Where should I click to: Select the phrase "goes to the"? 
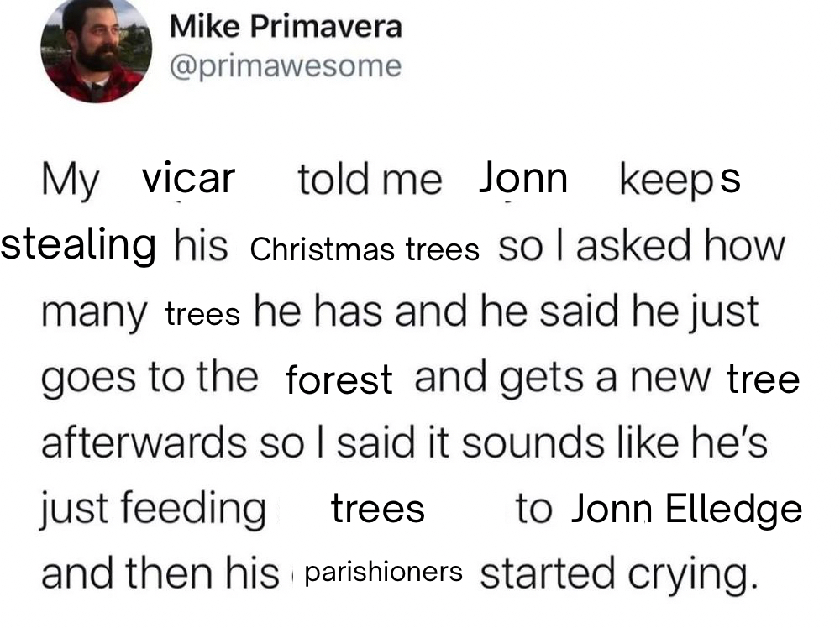tap(150, 378)
